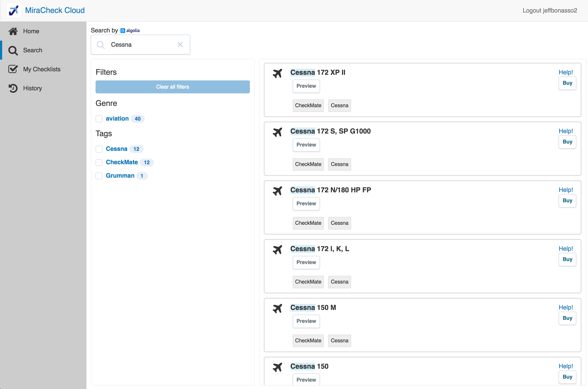The width and height of the screenshot is (588, 389).
Task: Click the Home house icon in sidebar
Action: pyautogui.click(x=13, y=31)
